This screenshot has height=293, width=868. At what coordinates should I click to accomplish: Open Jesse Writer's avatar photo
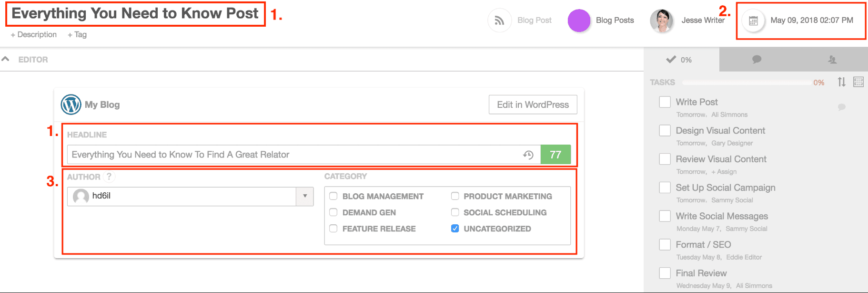[x=662, y=21]
